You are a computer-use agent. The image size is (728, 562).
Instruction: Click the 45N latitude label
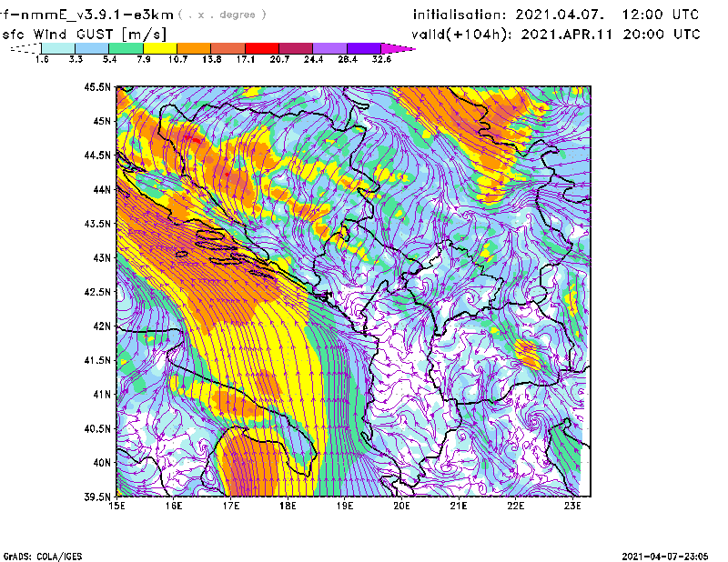(102, 121)
